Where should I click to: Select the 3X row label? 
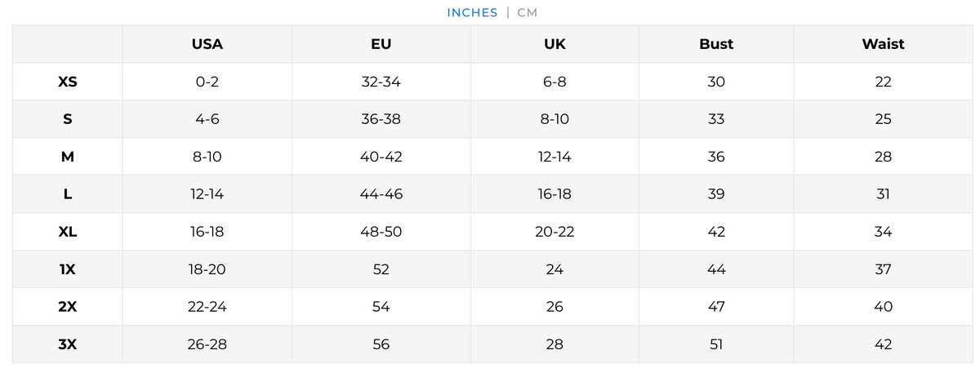click(68, 344)
